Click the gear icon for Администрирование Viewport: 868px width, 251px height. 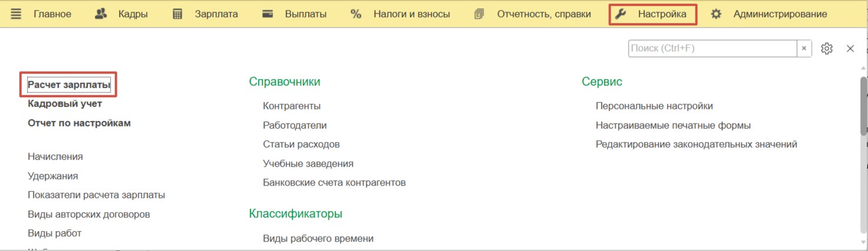(x=716, y=14)
